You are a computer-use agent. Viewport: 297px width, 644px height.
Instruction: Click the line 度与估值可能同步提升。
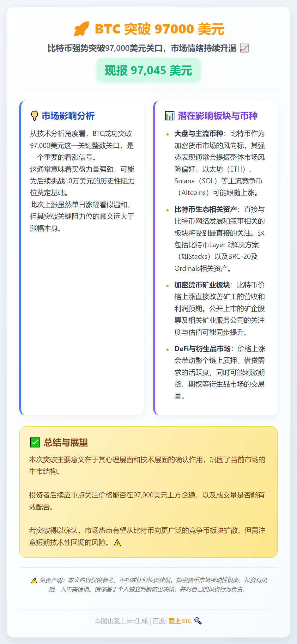pyautogui.click(x=211, y=332)
